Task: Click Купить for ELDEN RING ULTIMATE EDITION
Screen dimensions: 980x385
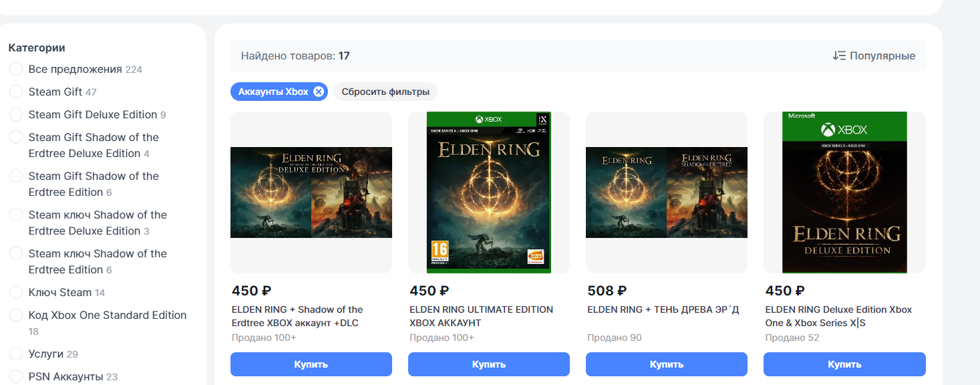Action: pyautogui.click(x=489, y=364)
